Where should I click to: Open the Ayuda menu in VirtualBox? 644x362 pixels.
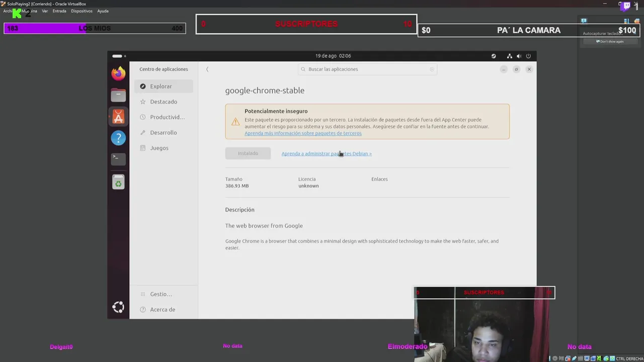click(103, 11)
